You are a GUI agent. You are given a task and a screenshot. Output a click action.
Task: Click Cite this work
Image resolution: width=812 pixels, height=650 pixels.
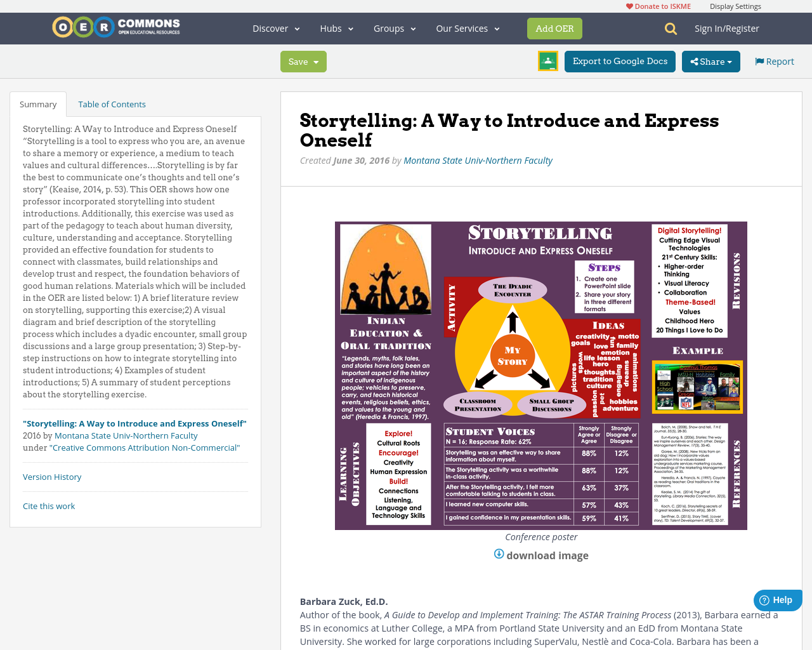pyautogui.click(x=49, y=505)
